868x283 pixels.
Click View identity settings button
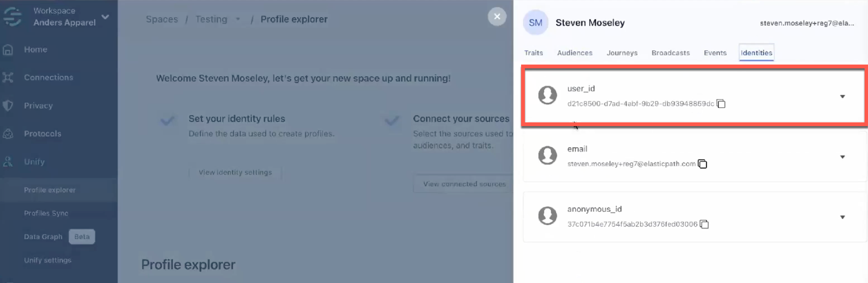point(235,172)
